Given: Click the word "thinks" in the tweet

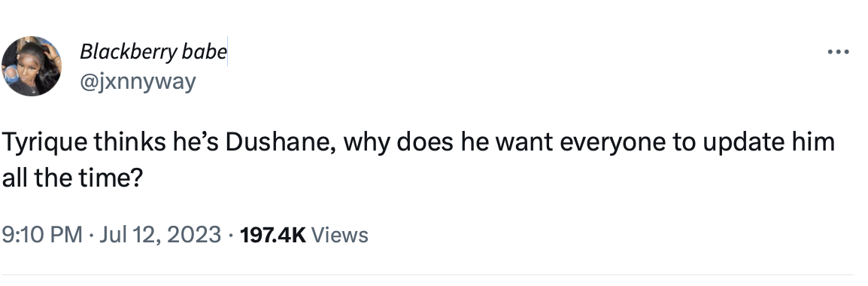Looking at the screenshot, I should click(x=129, y=142).
